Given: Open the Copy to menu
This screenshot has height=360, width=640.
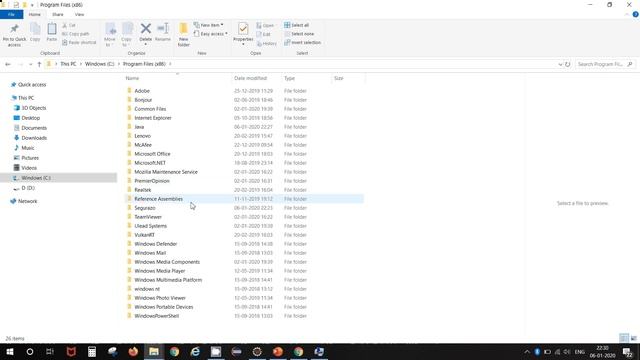Looking at the screenshot, I should tap(127, 35).
